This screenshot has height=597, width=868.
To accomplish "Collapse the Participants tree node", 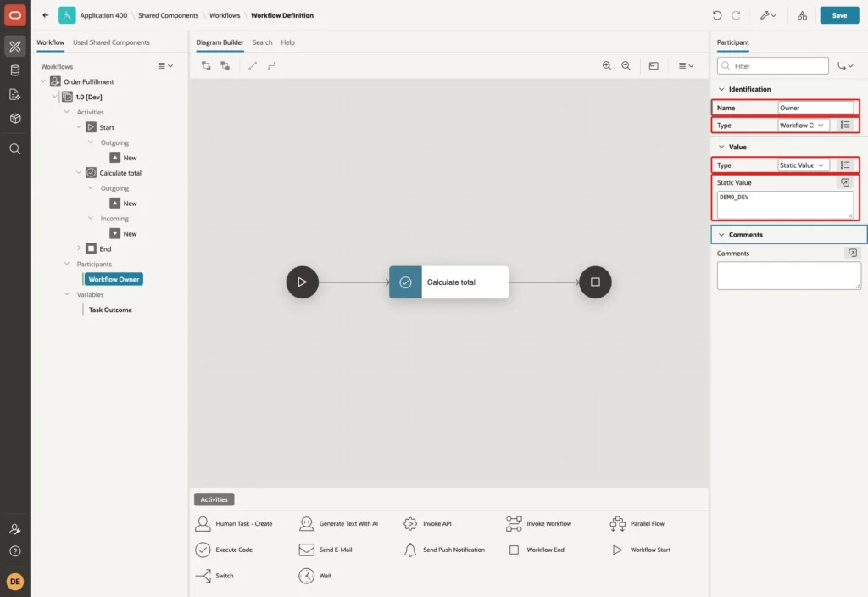I will tap(67, 264).
